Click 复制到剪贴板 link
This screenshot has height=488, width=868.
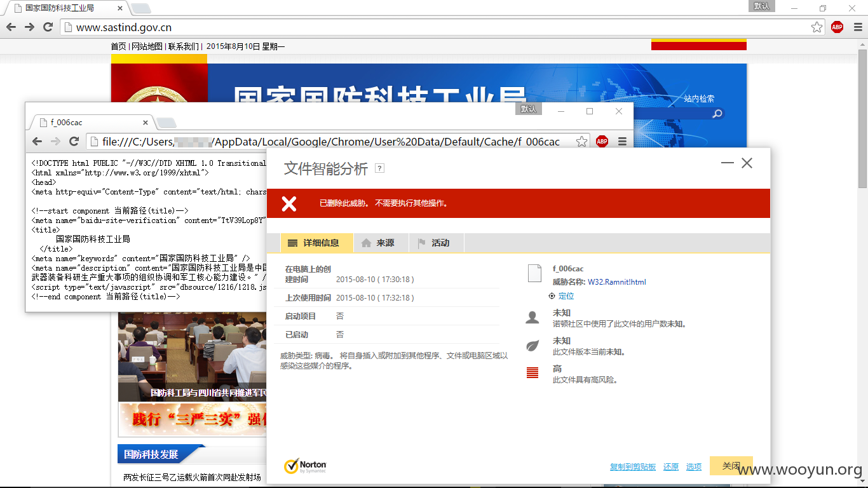pos(633,467)
